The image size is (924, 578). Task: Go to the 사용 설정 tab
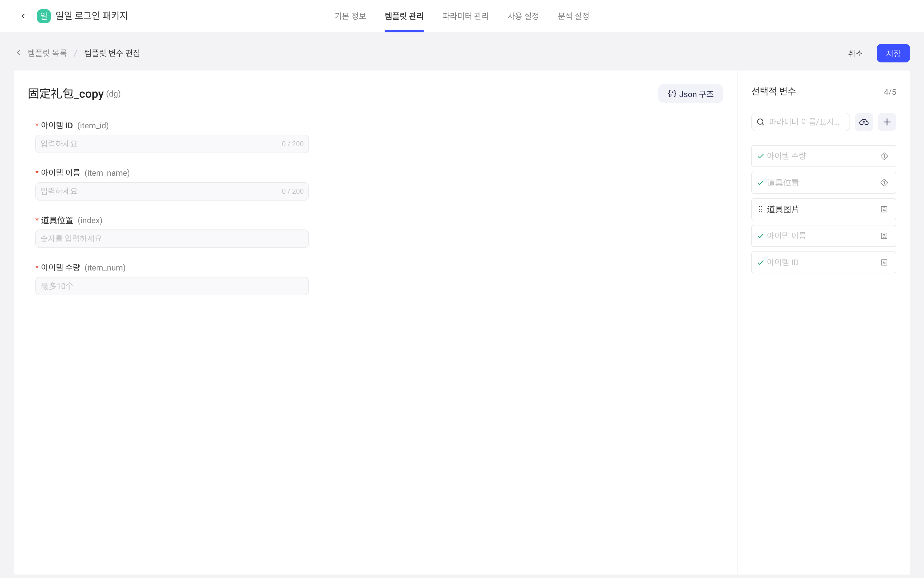[523, 16]
